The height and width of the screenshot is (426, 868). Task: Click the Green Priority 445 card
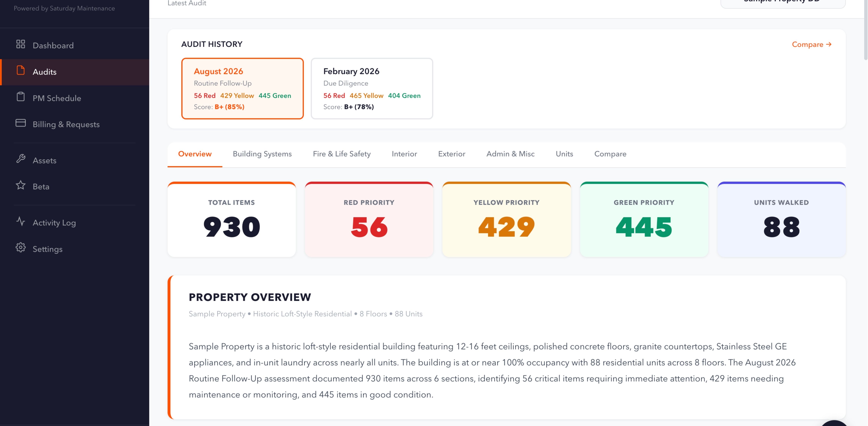(644, 220)
